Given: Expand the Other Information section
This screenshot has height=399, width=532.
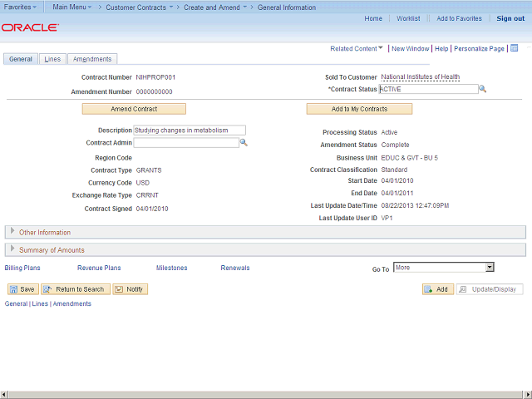Looking at the screenshot, I should 12,232.
